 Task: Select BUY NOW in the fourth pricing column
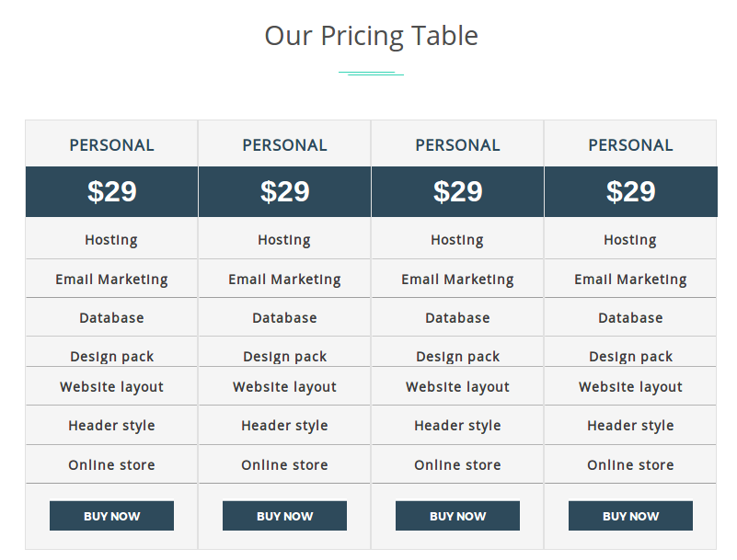pyautogui.click(x=630, y=516)
